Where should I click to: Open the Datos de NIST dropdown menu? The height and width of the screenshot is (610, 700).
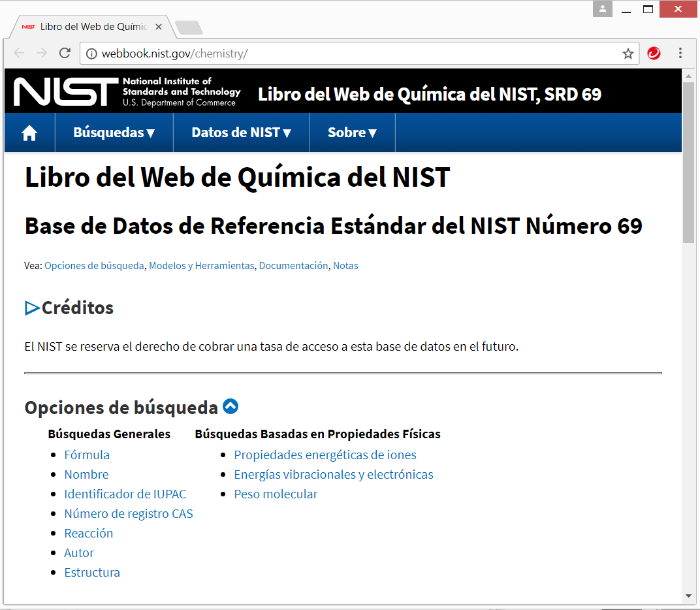[242, 133]
